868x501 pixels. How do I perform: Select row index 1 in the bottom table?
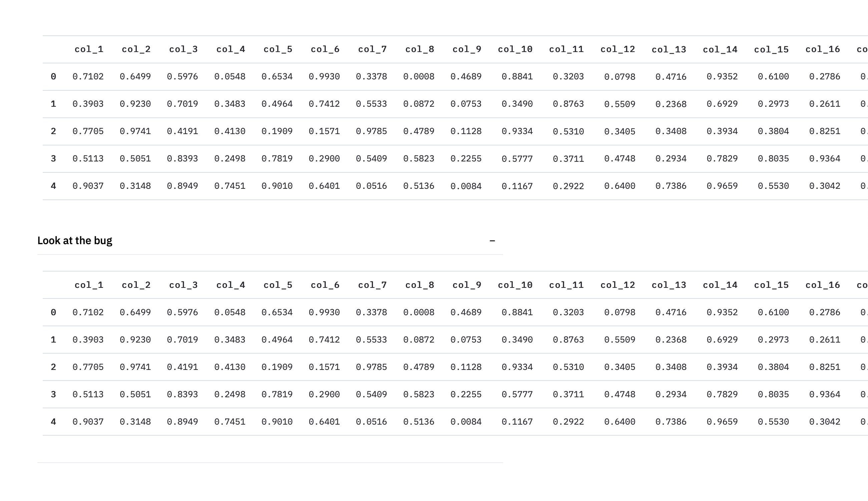53,339
